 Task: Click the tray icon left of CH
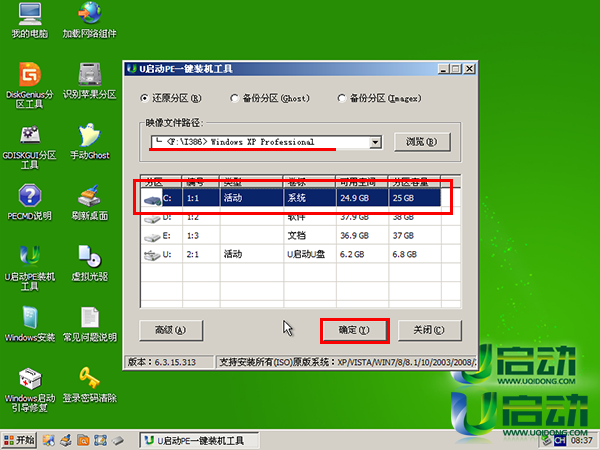pyautogui.click(x=546, y=441)
